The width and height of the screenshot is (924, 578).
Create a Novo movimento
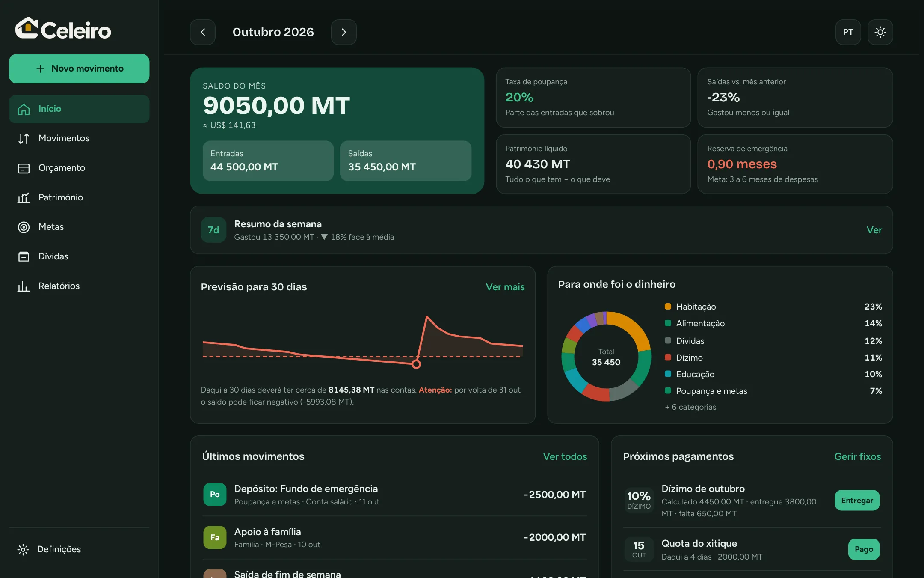click(x=79, y=69)
